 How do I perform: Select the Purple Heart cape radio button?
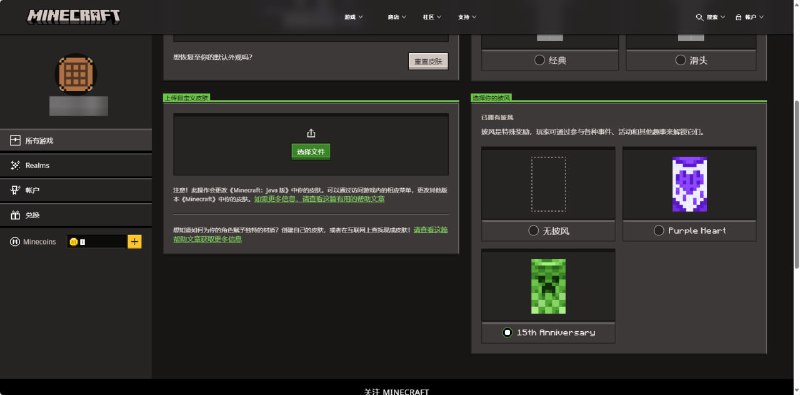point(659,231)
